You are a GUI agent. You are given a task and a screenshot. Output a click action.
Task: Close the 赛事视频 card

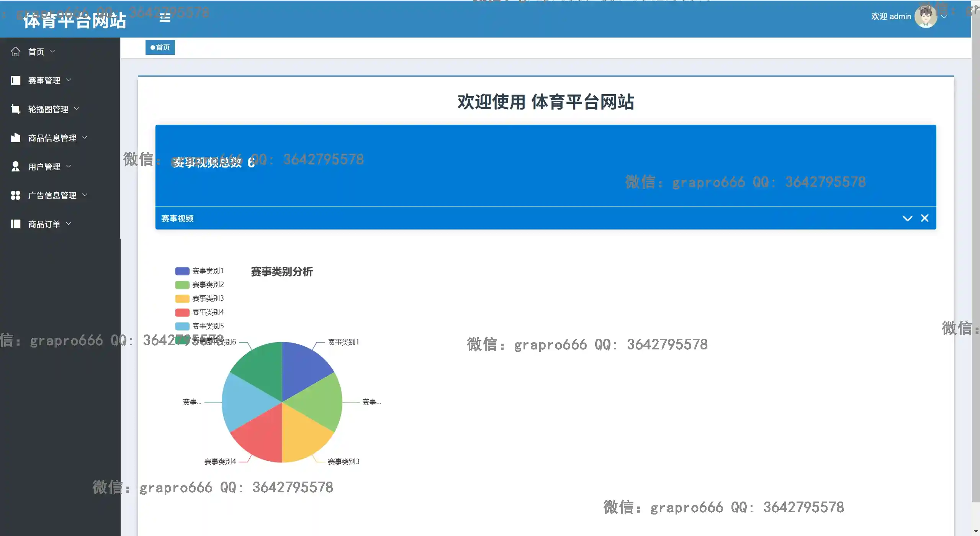pos(925,218)
